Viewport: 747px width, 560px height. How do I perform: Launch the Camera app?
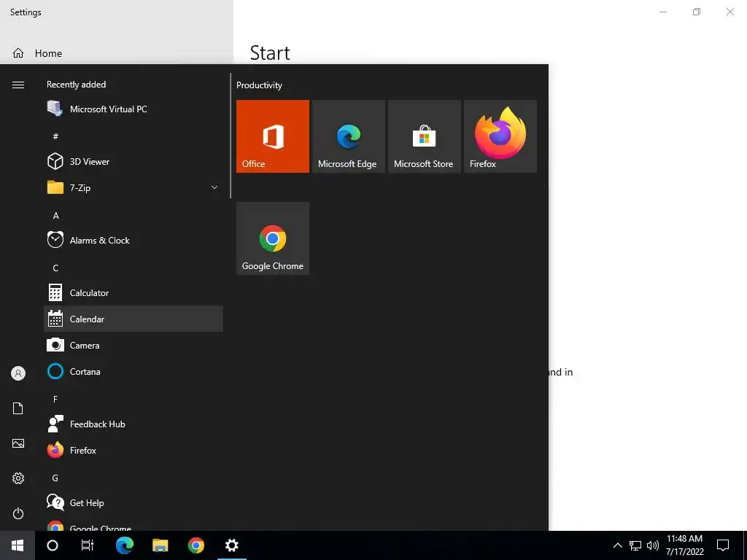133,345
